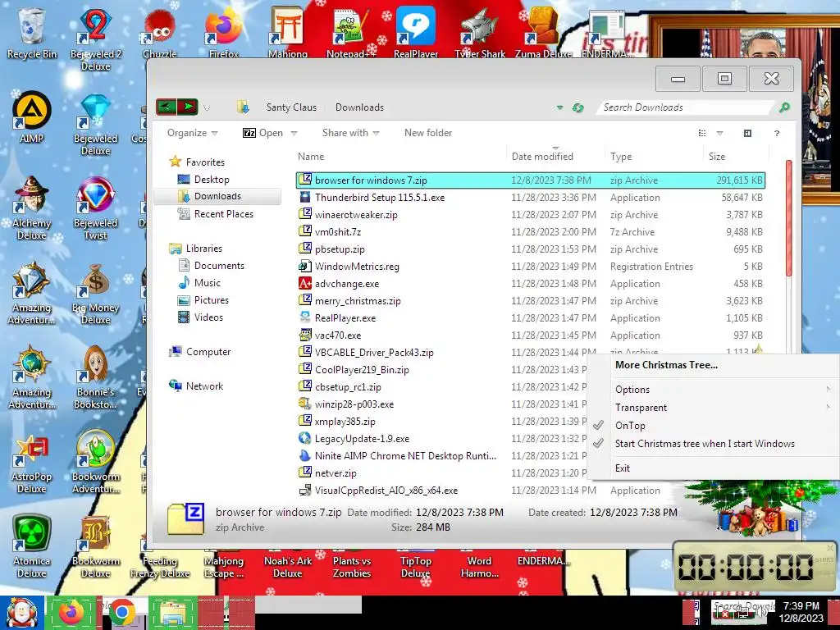Toggle the preview pane button
840x630 pixels.
click(747, 133)
